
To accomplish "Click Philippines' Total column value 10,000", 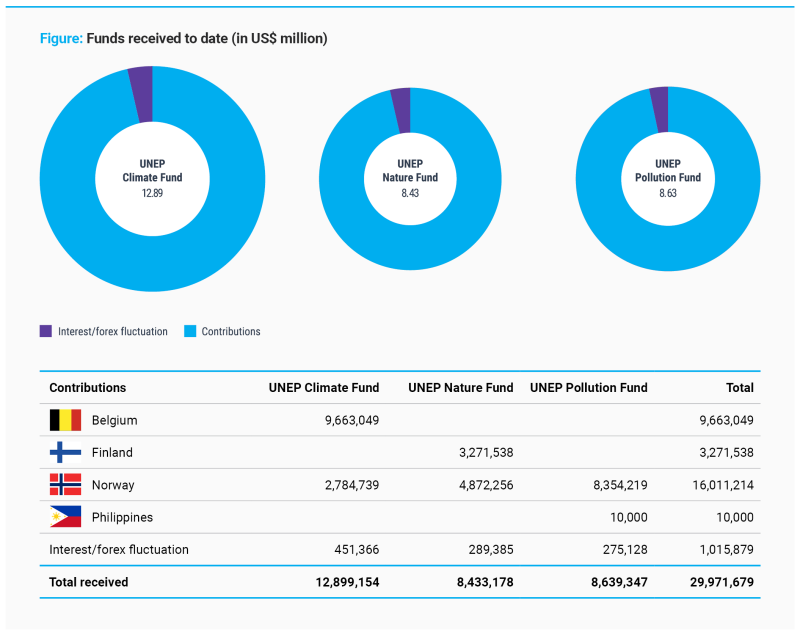I will [735, 517].
